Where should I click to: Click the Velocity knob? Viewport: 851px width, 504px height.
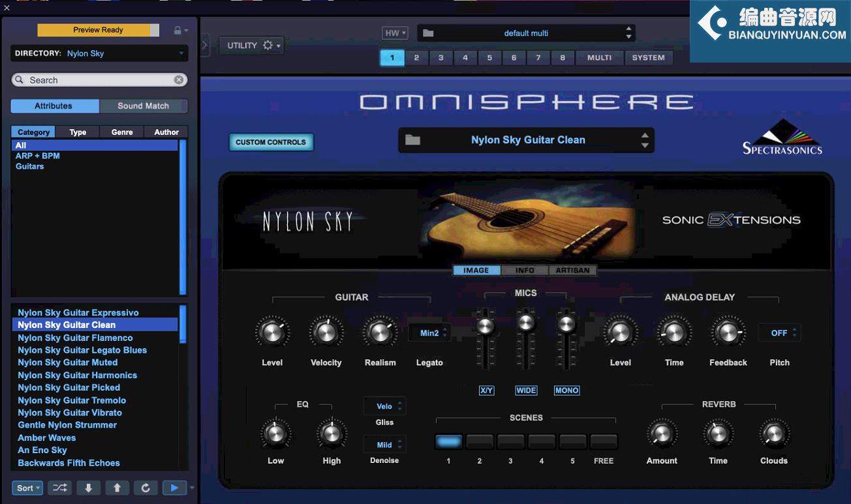(x=326, y=333)
